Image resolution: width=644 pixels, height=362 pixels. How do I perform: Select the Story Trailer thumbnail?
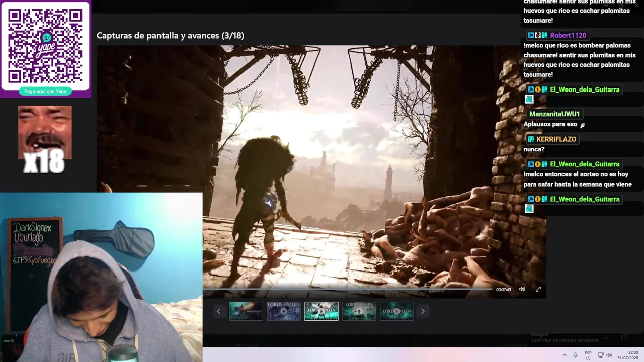tap(359, 311)
